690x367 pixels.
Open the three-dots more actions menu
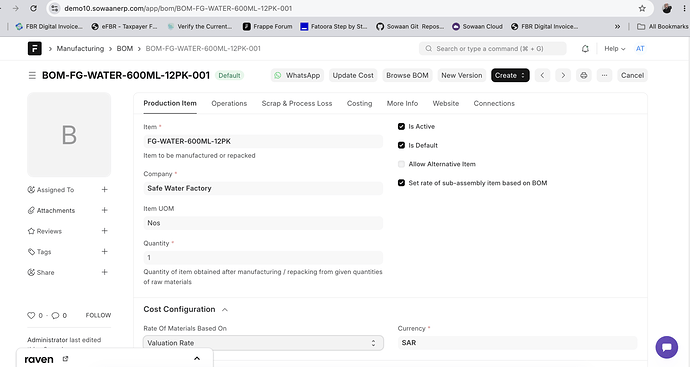tap(604, 75)
